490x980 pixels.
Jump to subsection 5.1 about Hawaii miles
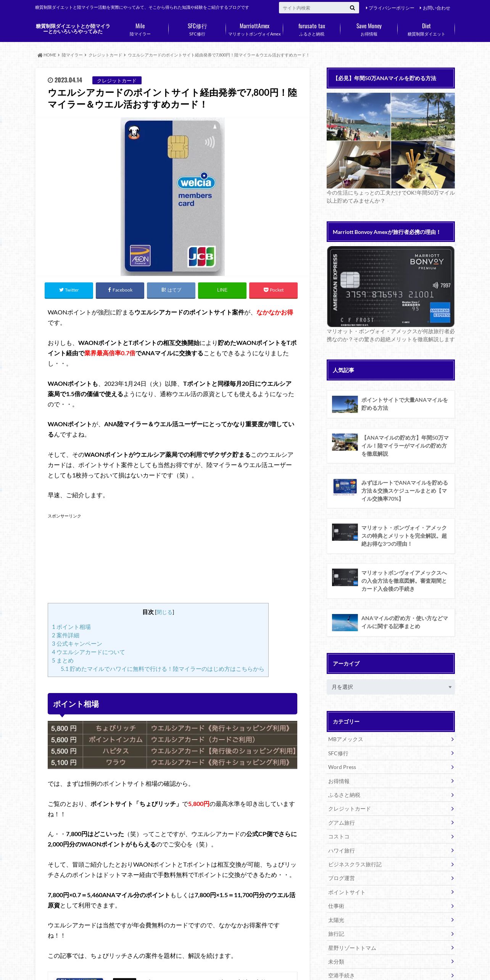pyautogui.click(x=162, y=669)
